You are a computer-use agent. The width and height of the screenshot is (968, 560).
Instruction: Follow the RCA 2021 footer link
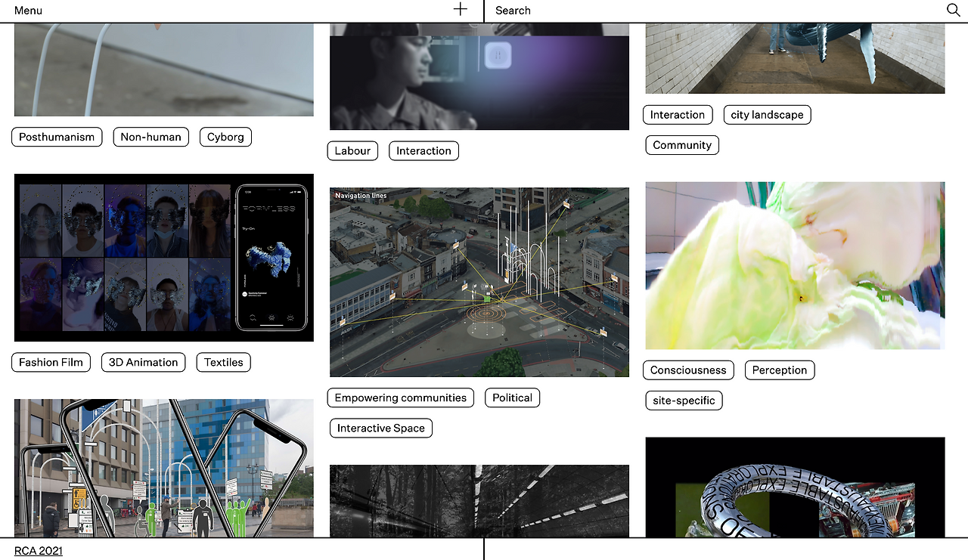pyautogui.click(x=39, y=551)
